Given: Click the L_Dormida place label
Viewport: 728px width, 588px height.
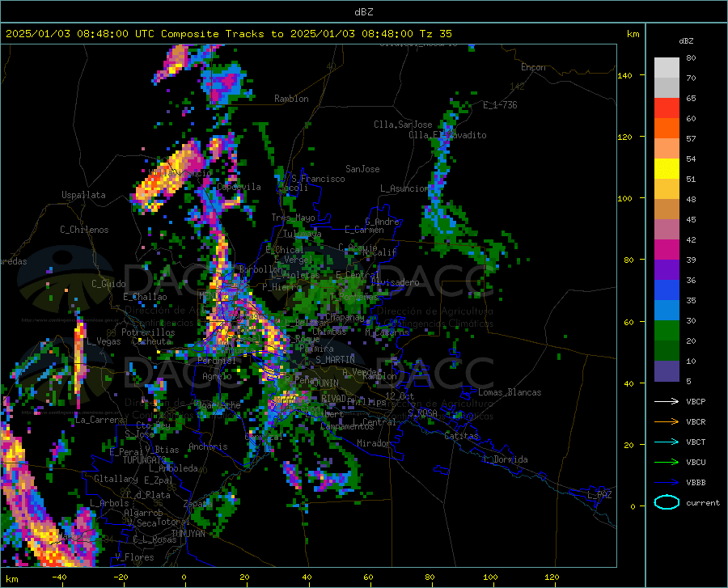Looking at the screenshot, I should [x=505, y=459].
